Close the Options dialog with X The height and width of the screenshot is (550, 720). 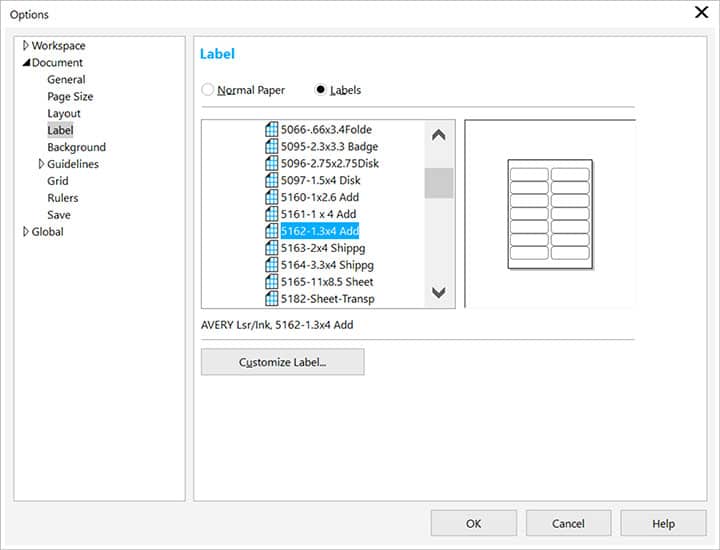pos(701,12)
